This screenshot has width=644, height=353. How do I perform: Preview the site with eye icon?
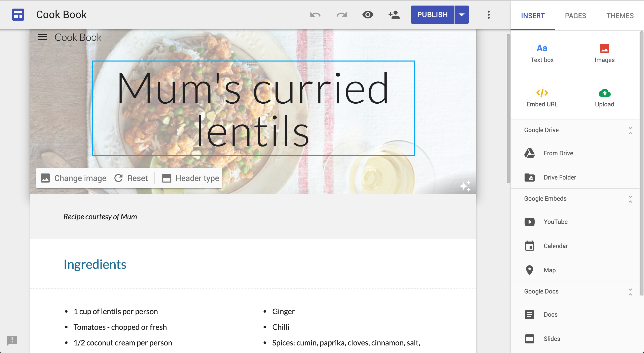(x=368, y=15)
